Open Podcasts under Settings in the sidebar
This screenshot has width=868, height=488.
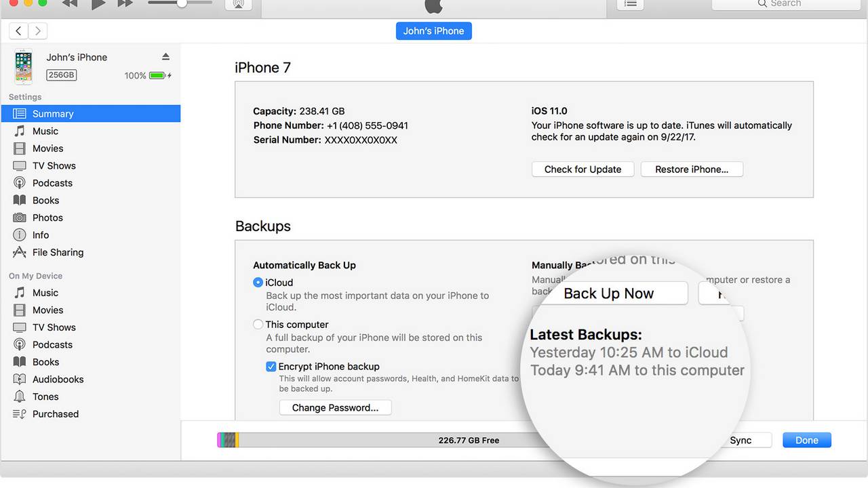click(52, 183)
